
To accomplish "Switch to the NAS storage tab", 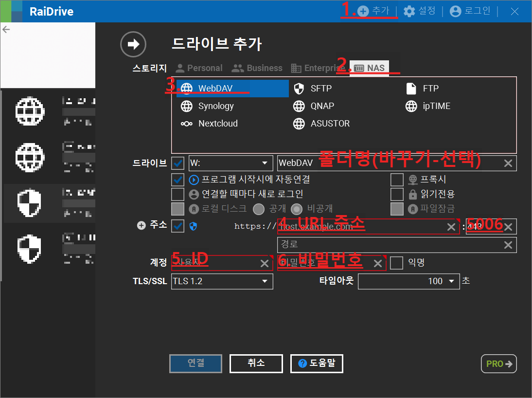I will click(x=369, y=68).
